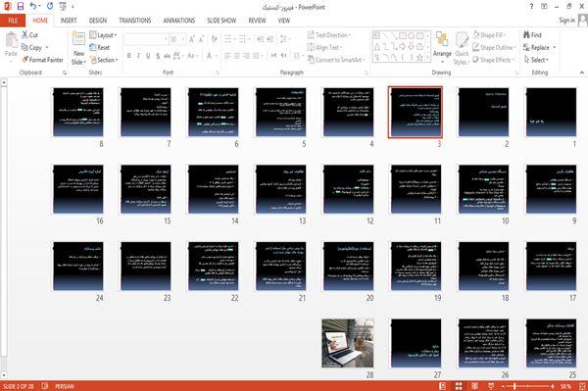Open the PowerPoint Help question mark icon

coord(531,7)
